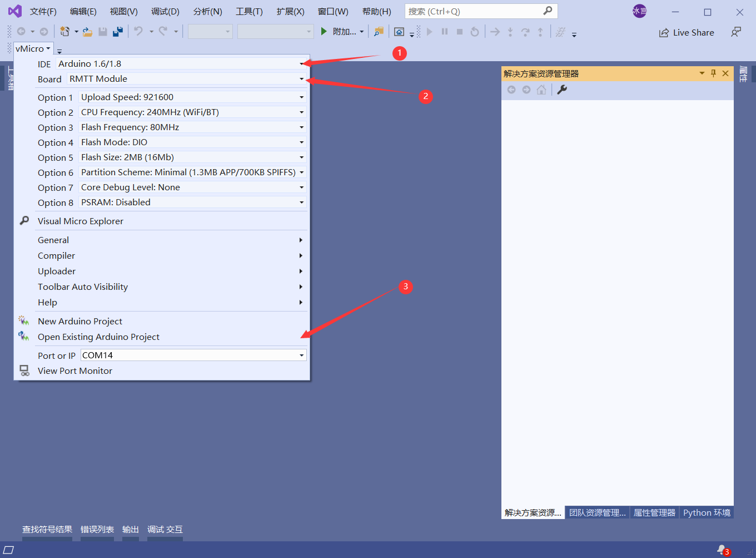Open the Solution Explorer window options arrow
Viewport: 756px width, 558px height.
click(x=702, y=73)
